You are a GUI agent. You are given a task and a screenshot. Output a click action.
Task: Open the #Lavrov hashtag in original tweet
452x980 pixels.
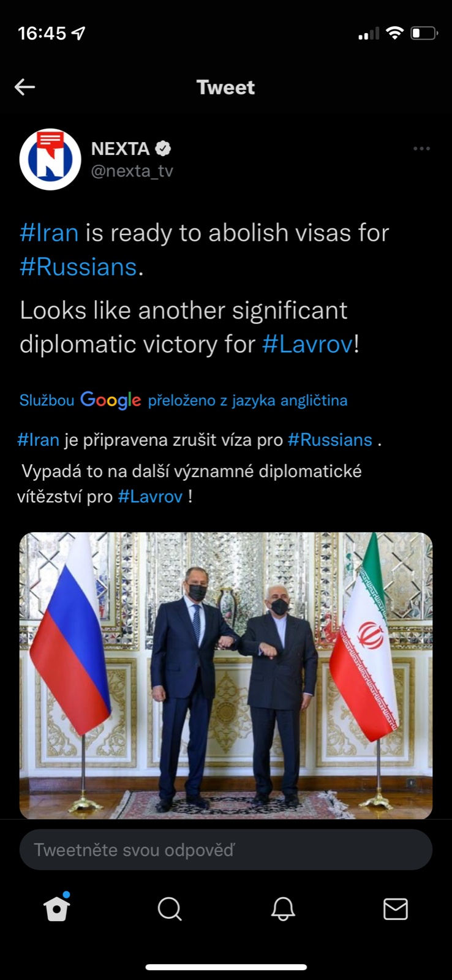307,344
